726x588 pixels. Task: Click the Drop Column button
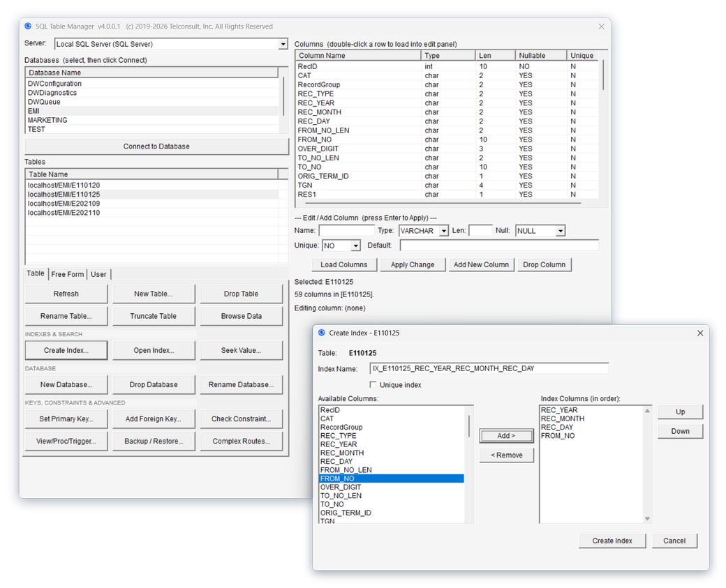coord(544,264)
